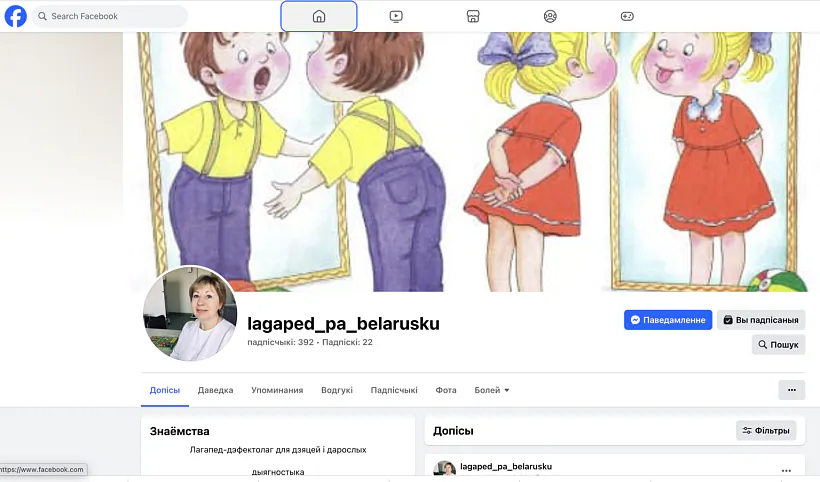Click the Facebook logo icon

point(16,16)
